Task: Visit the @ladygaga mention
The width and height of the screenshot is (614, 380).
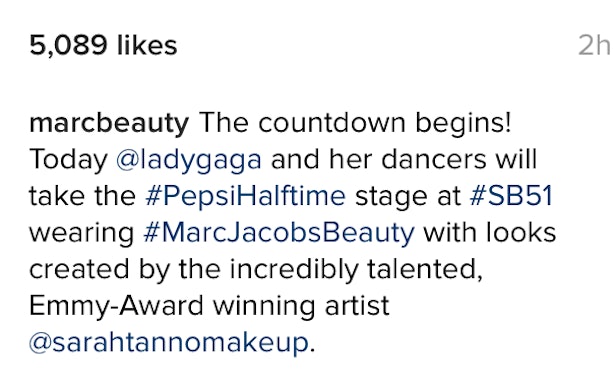Action: point(189,161)
